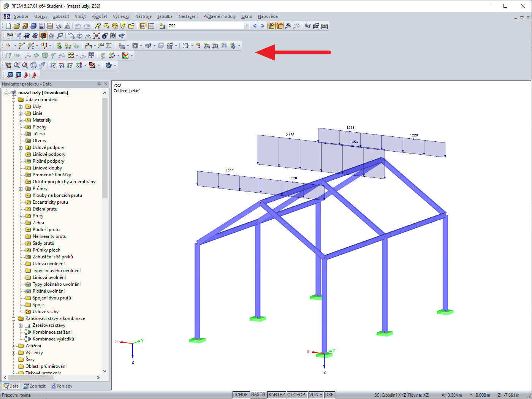This screenshot has height=399, width=532.
Task: Expand the Uzly tree node
Action: [x=21, y=106]
